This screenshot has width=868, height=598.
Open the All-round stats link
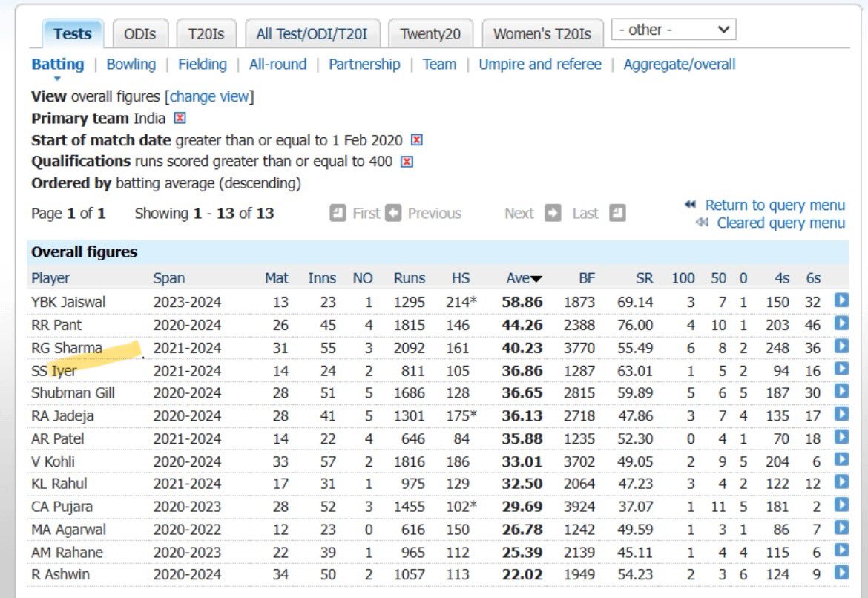278,65
